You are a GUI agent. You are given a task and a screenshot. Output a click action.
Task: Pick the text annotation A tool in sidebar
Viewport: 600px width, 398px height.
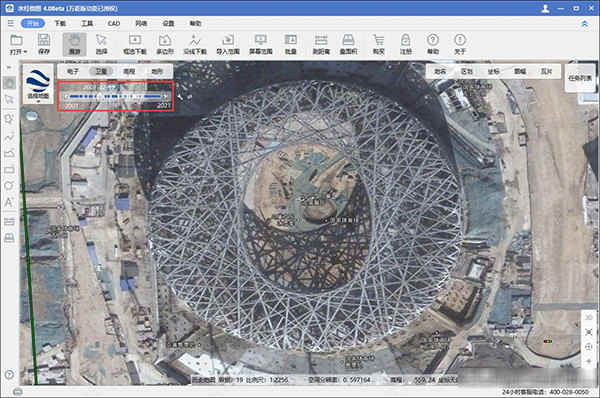pos(9,202)
